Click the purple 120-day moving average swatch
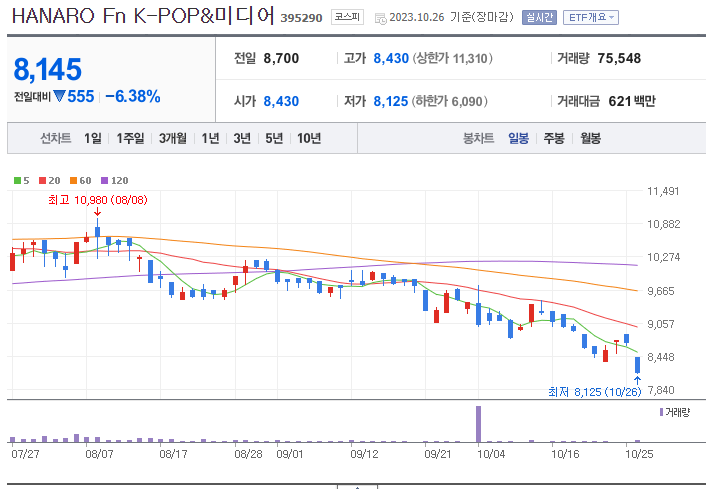This screenshot has width=706, height=489. [104, 181]
